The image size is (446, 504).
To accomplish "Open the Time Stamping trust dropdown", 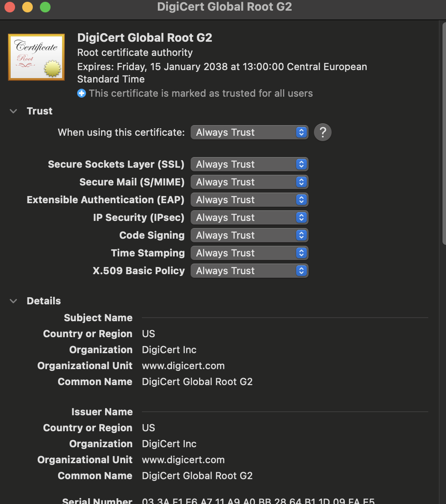I will [249, 253].
